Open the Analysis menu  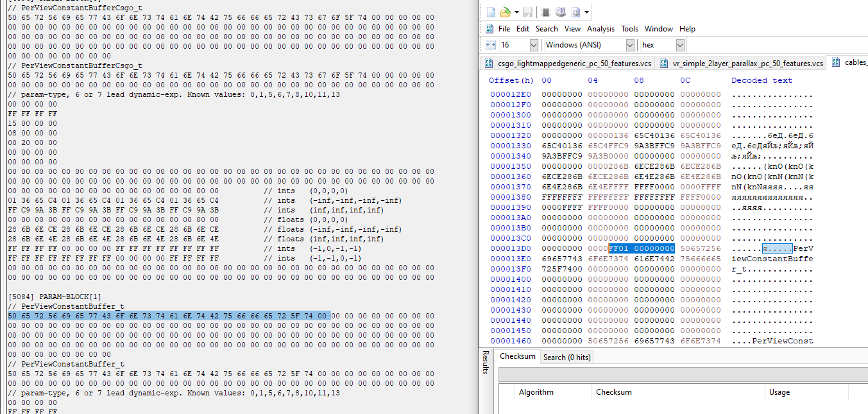pos(602,29)
